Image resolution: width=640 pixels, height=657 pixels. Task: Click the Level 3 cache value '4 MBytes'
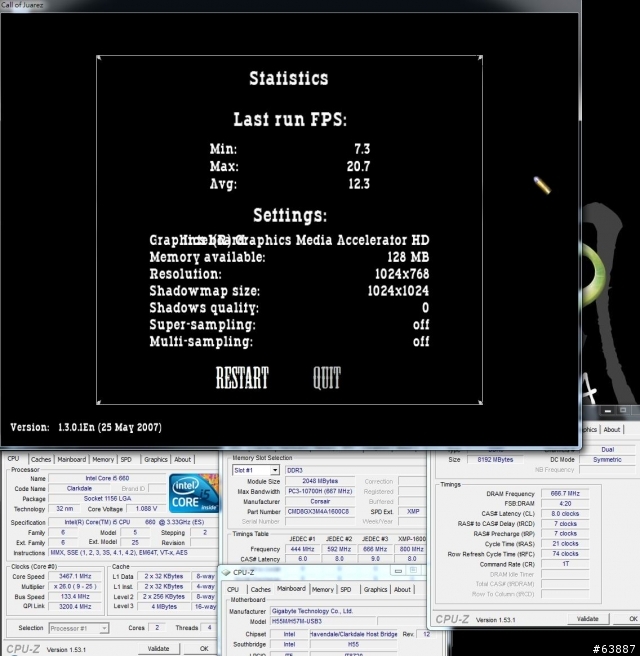point(164,607)
